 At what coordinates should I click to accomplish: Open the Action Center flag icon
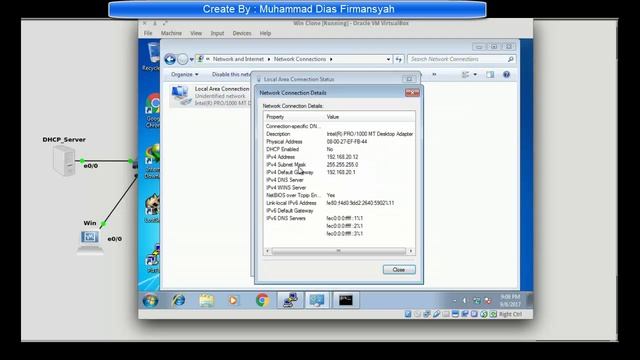[488, 301]
